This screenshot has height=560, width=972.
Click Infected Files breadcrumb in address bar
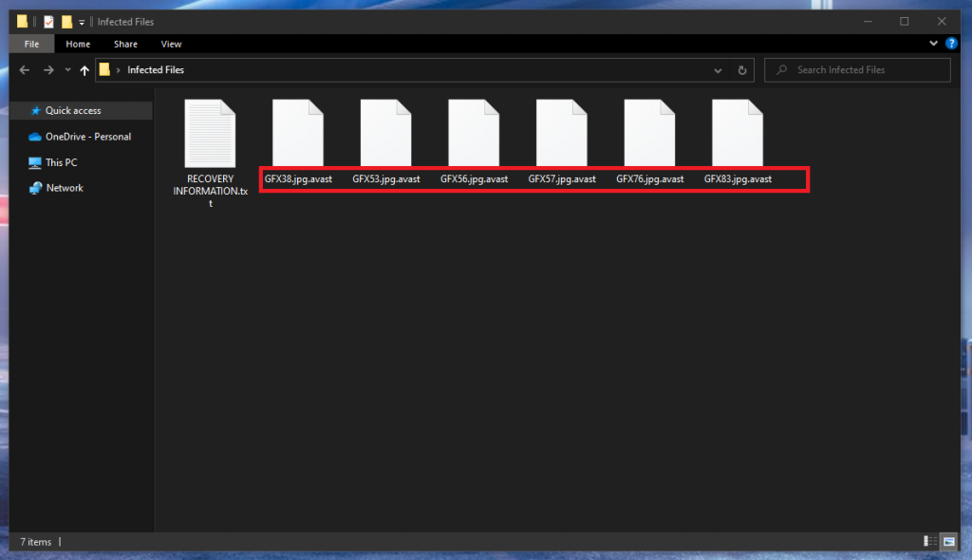coord(156,70)
